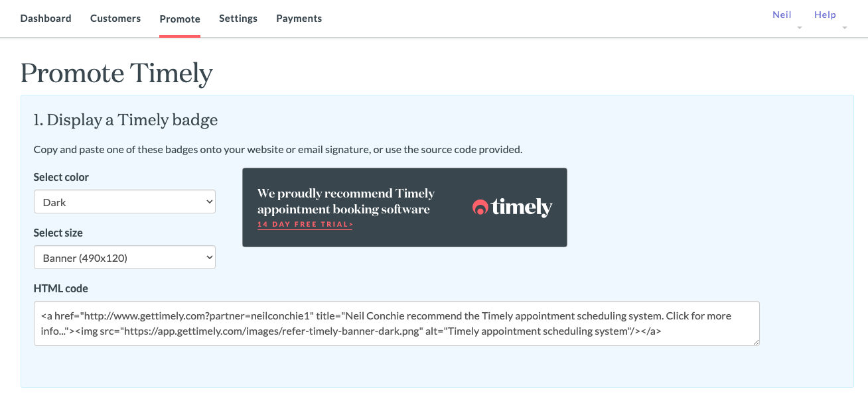The width and height of the screenshot is (868, 399).
Task: Click the caret arrow beneath Neil
Action: [x=800, y=28]
